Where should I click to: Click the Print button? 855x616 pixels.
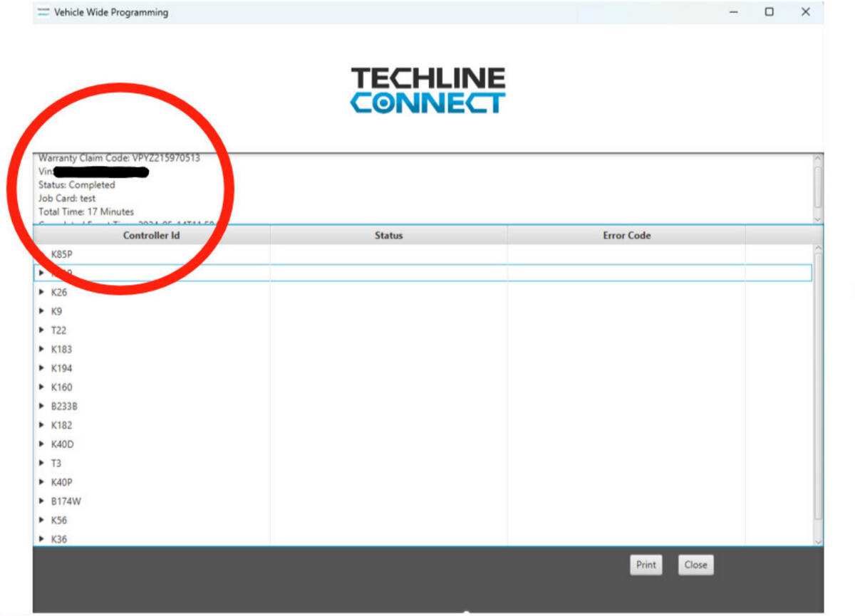click(646, 565)
